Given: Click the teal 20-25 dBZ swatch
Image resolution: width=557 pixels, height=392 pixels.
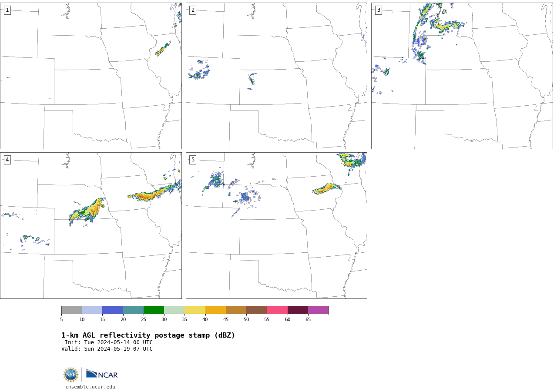Looking at the screenshot, I should pyautogui.click(x=133, y=310).
